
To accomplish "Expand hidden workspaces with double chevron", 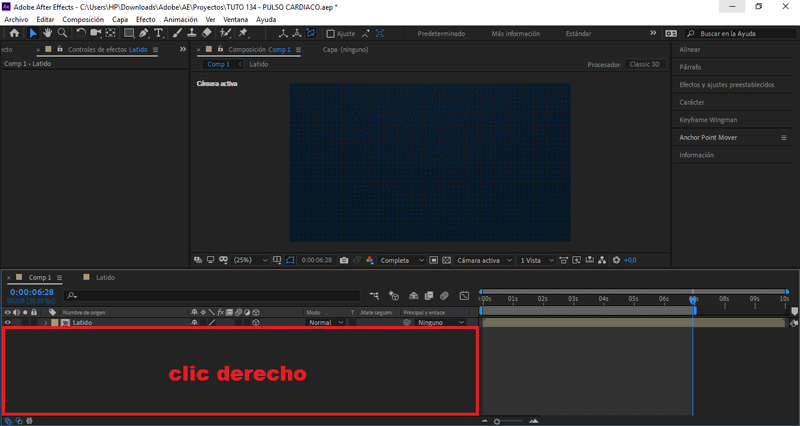I will tap(653, 33).
